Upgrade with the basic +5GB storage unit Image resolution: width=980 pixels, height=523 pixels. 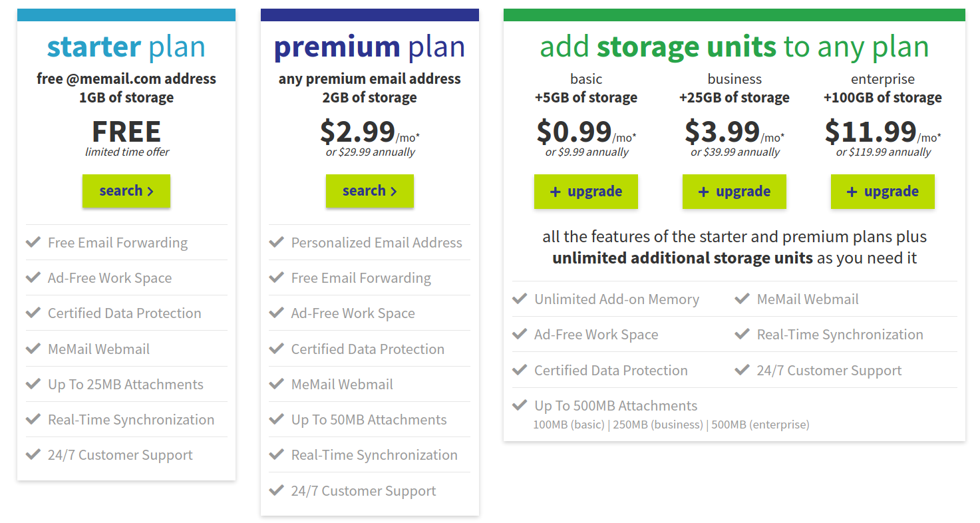pyautogui.click(x=586, y=192)
